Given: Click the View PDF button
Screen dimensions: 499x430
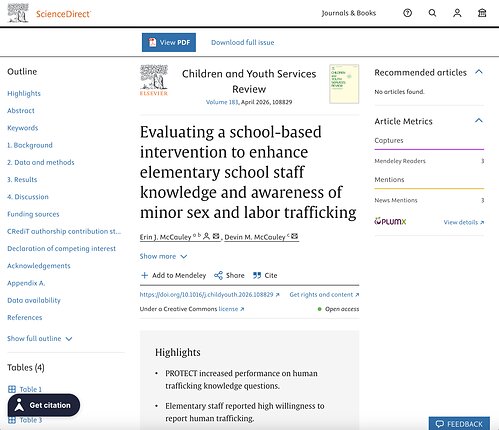Looking at the screenshot, I should 169,42.
